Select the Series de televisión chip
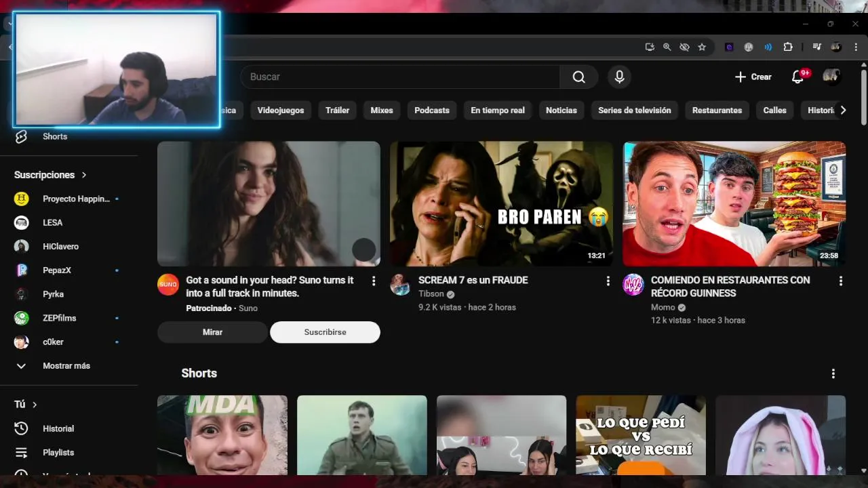 click(635, 110)
